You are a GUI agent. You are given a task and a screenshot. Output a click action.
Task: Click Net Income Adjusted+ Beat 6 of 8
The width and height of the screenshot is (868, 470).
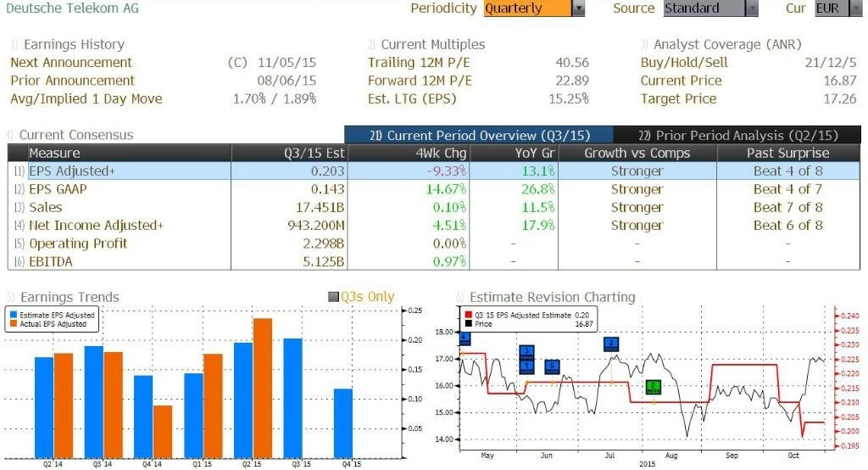click(x=788, y=225)
